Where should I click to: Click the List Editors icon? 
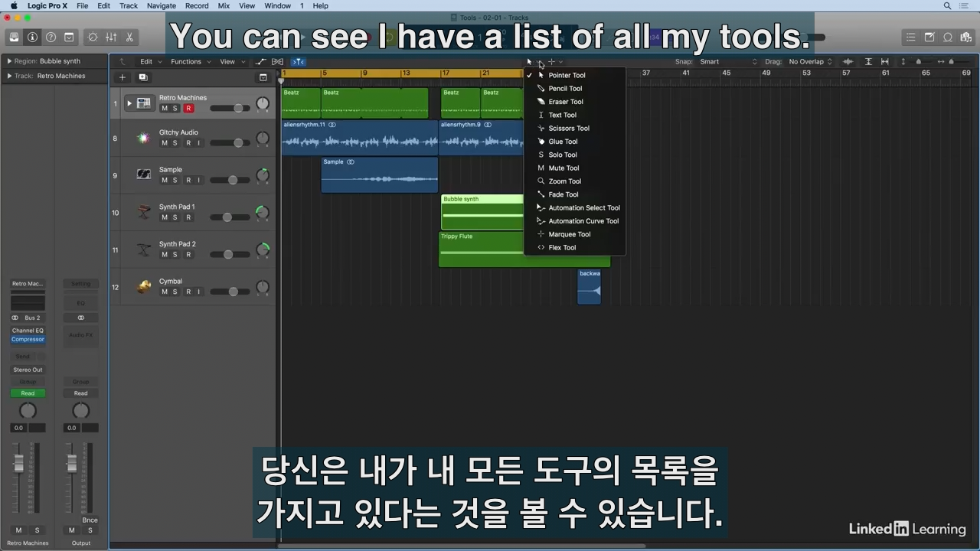910,37
